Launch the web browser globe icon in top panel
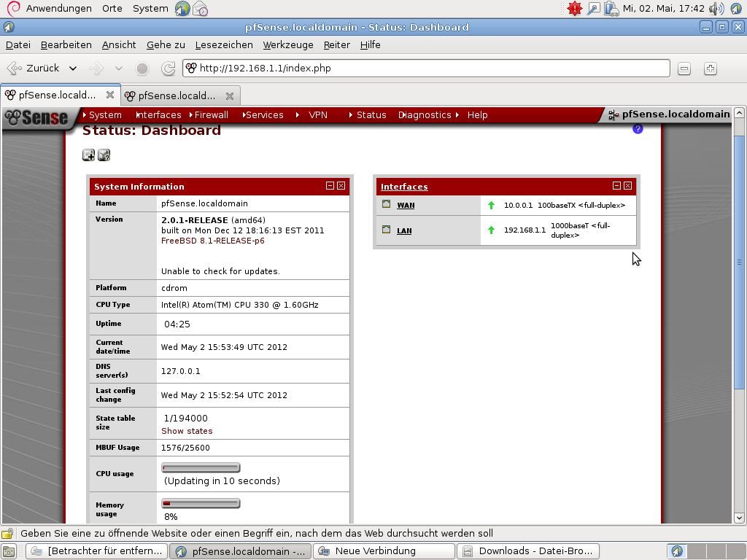 point(182,9)
